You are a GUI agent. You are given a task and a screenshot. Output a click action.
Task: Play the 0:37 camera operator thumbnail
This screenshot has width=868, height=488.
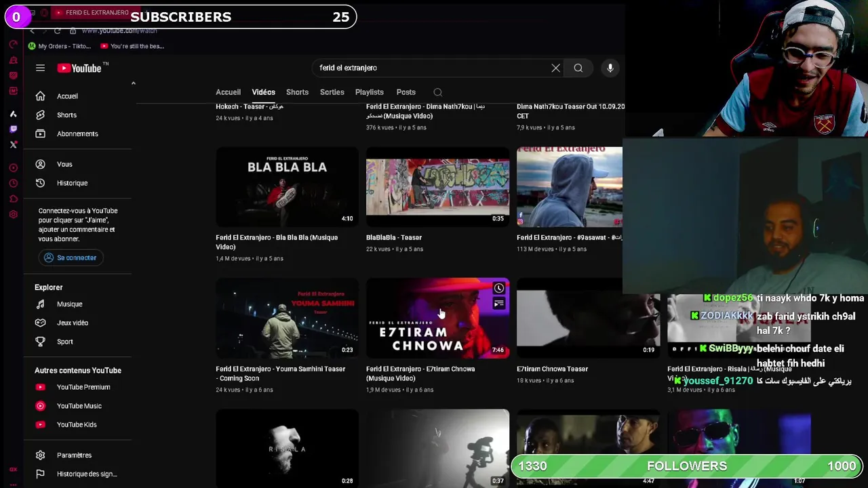pos(437,448)
